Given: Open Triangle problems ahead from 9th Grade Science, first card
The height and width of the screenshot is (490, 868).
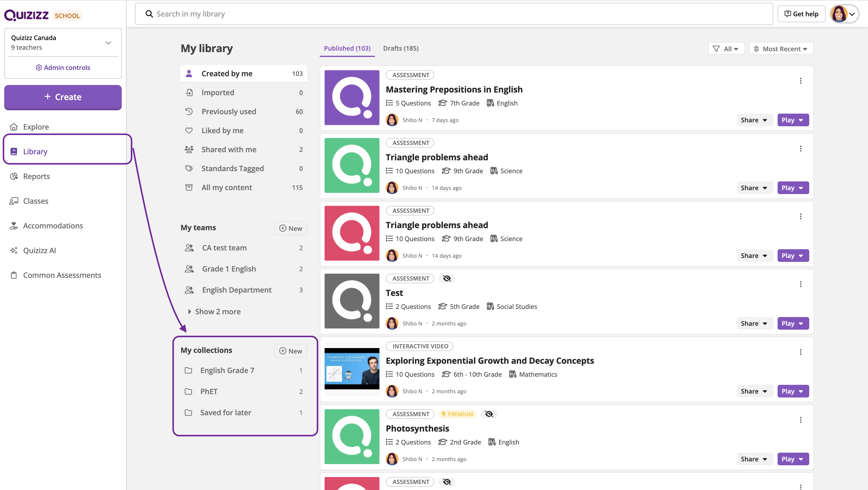Looking at the screenshot, I should tap(437, 157).
